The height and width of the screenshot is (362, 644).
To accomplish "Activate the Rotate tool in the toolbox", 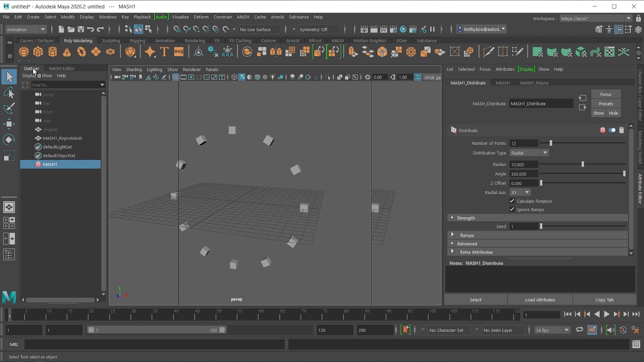I will pyautogui.click(x=9, y=139).
